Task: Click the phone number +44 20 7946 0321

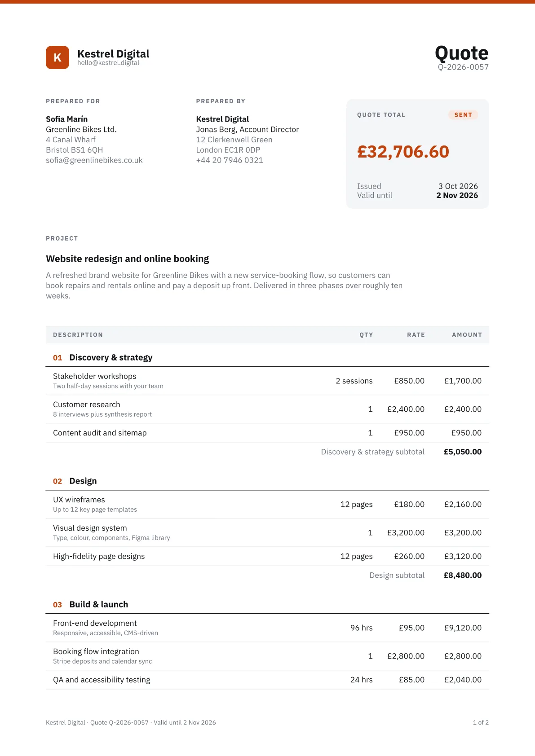Action: point(230,160)
